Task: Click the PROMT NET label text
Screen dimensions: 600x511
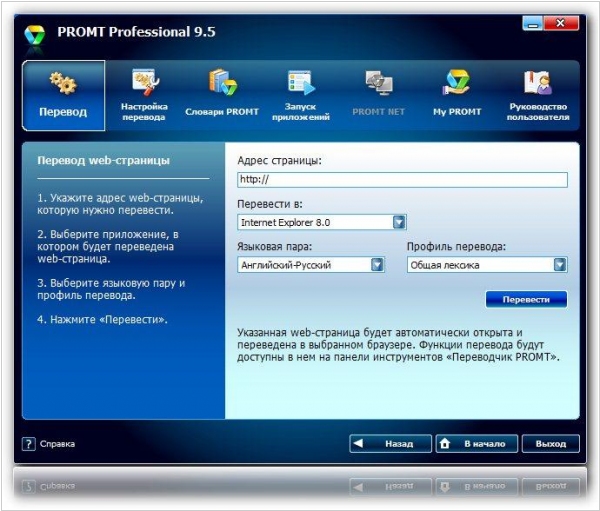Action: [378, 112]
